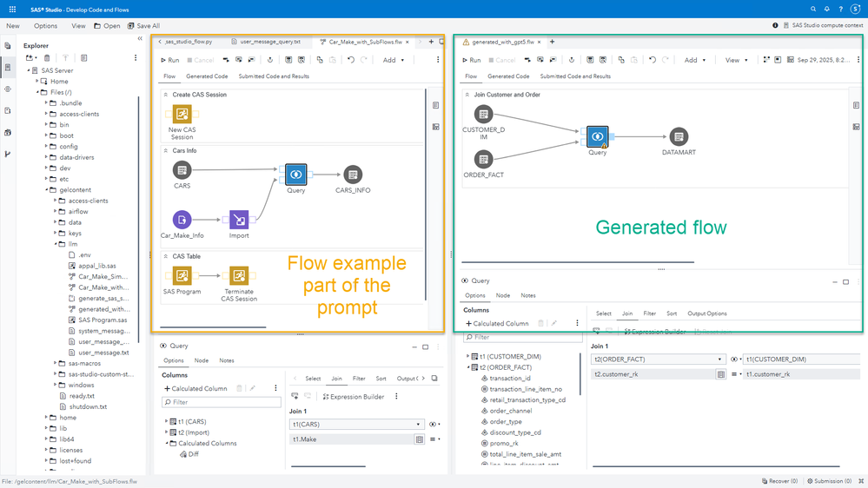Select the SAS Program node
This screenshot has height=488, width=868.
[x=182, y=275]
